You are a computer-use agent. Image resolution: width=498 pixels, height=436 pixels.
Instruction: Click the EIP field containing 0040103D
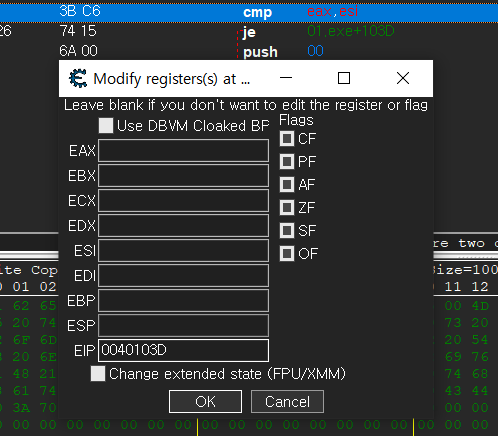pyautogui.click(x=183, y=350)
